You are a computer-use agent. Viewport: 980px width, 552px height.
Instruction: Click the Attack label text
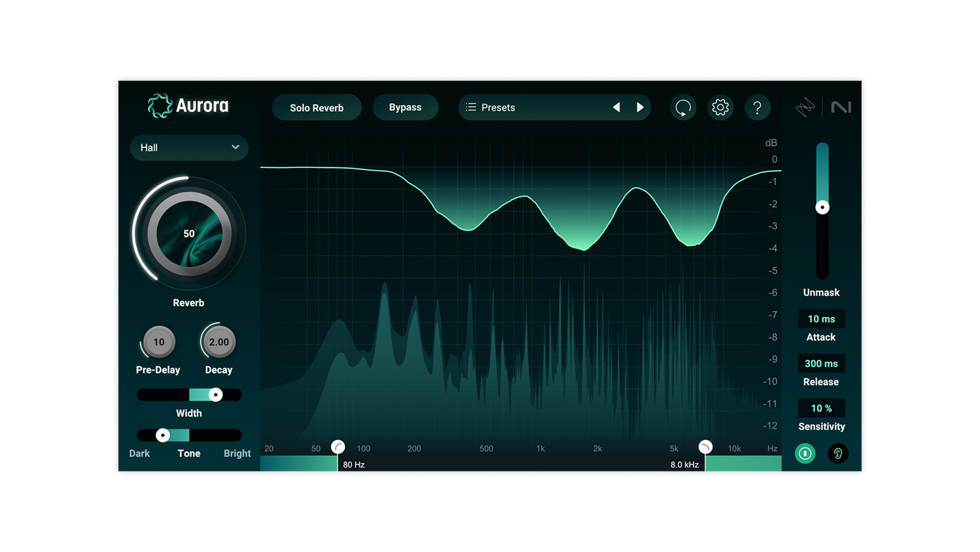click(x=821, y=337)
